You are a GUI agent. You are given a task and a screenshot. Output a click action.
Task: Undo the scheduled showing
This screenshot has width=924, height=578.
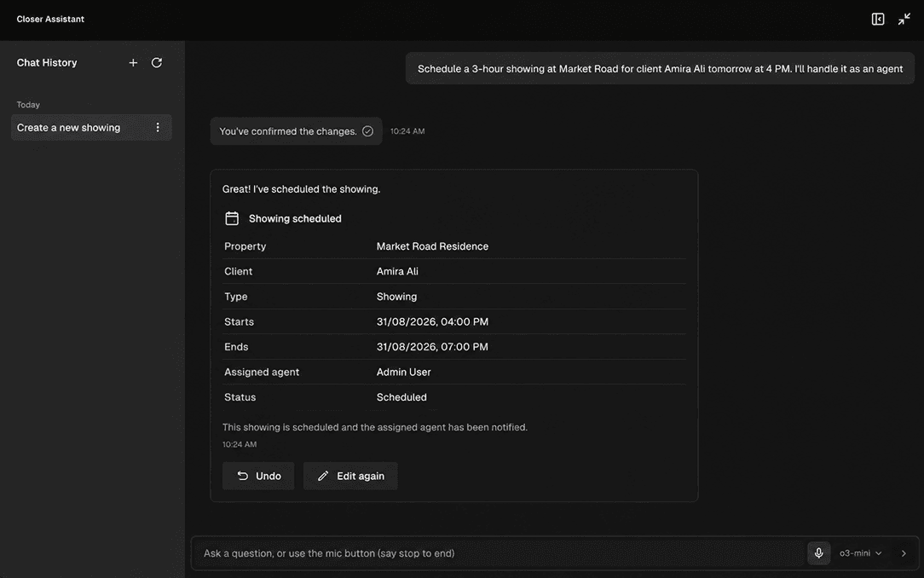click(x=258, y=476)
